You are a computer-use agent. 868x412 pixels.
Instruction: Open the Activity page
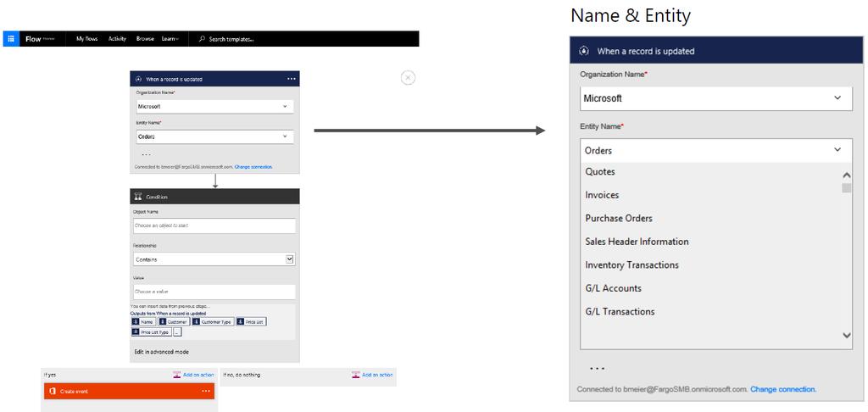pyautogui.click(x=117, y=39)
